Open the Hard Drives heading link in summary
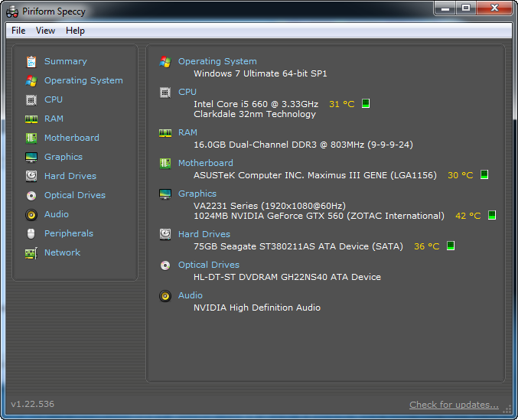The width and height of the screenshot is (518, 420). point(204,234)
